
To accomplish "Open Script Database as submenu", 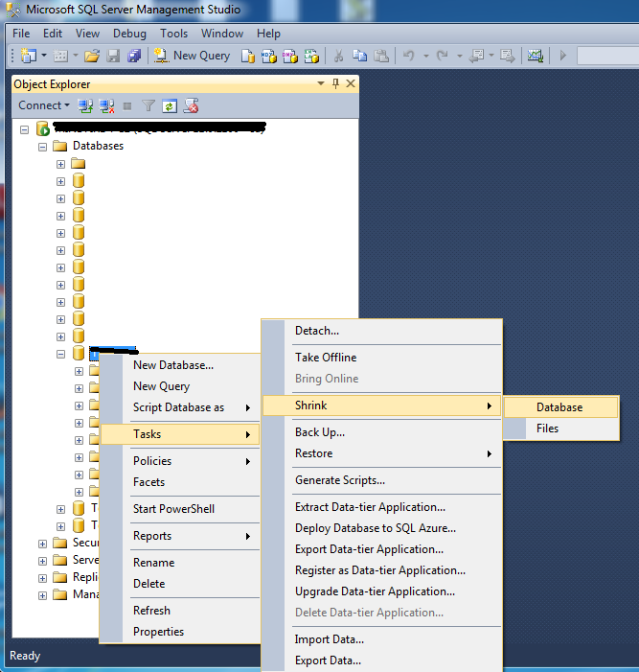I will click(180, 407).
